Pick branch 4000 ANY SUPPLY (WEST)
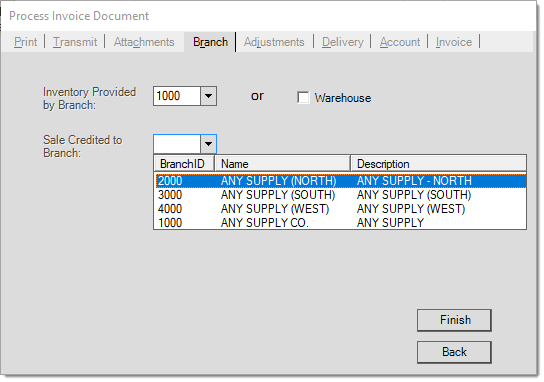 coord(341,209)
